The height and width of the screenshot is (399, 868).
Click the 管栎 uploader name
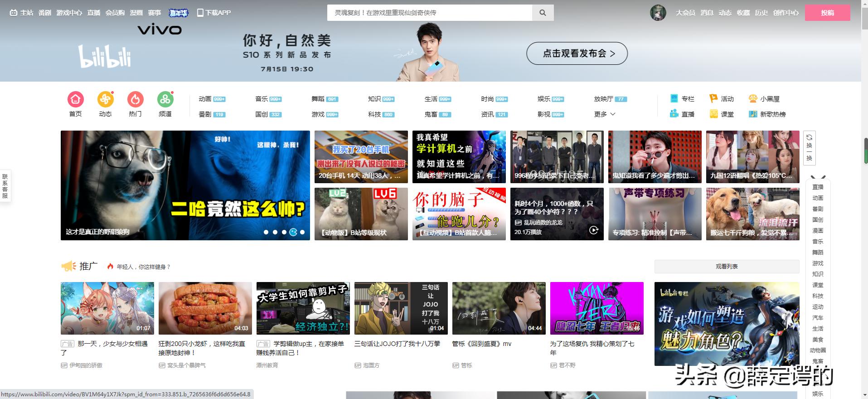point(466,365)
